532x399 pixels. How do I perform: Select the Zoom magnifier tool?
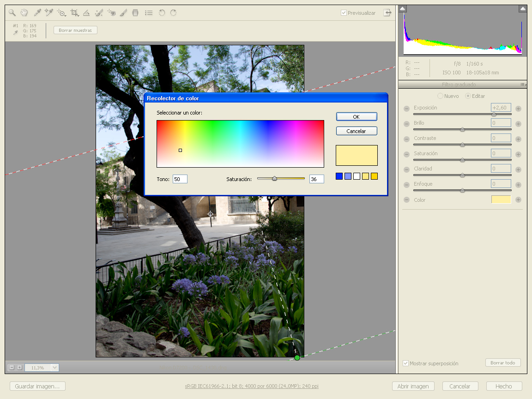tap(12, 13)
